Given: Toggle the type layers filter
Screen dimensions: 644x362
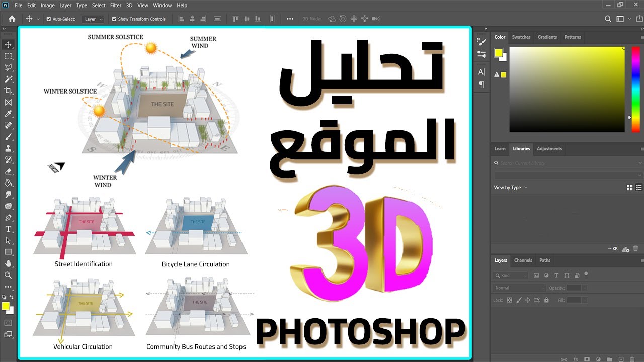Looking at the screenshot, I should pos(556,275).
